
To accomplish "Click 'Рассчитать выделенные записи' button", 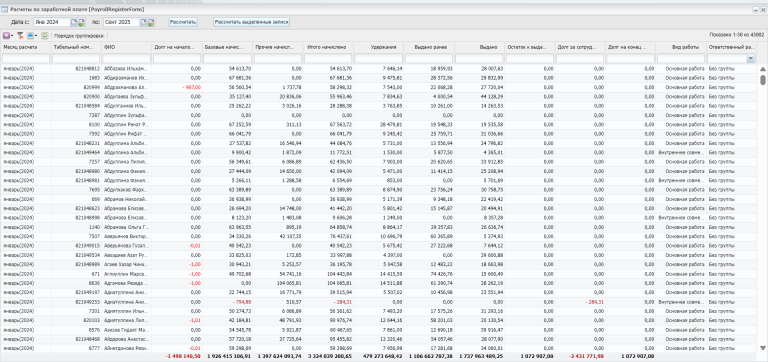I will tap(252, 22).
